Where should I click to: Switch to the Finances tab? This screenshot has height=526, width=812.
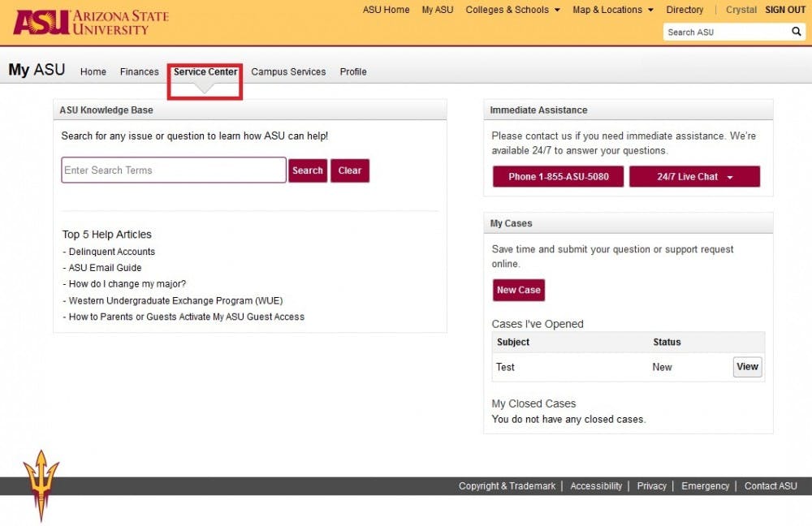pyautogui.click(x=139, y=71)
